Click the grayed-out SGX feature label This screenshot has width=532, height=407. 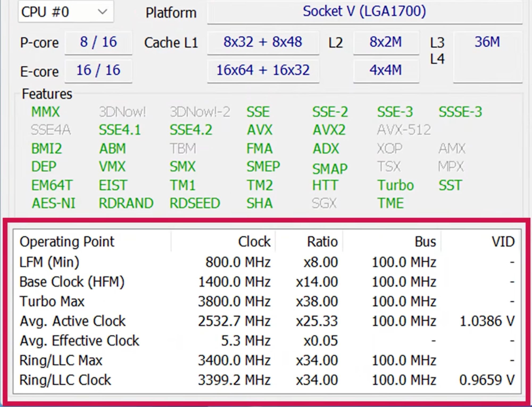click(x=324, y=203)
